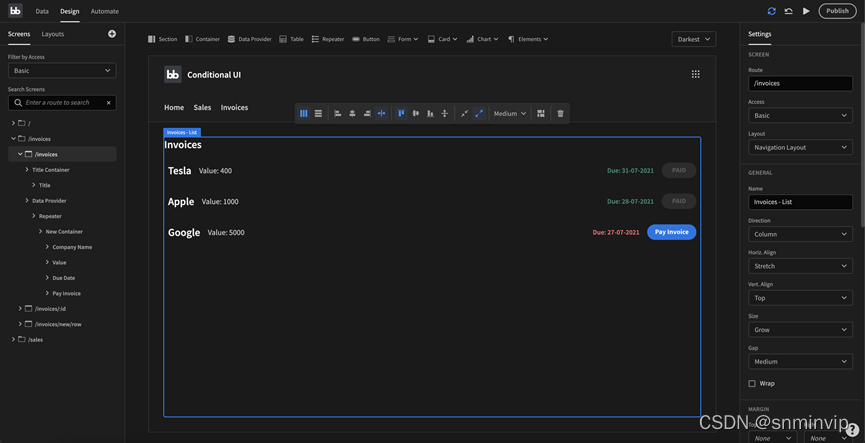Align items vertically to bottom
Viewport: 865px width, 443px height.
(430, 114)
